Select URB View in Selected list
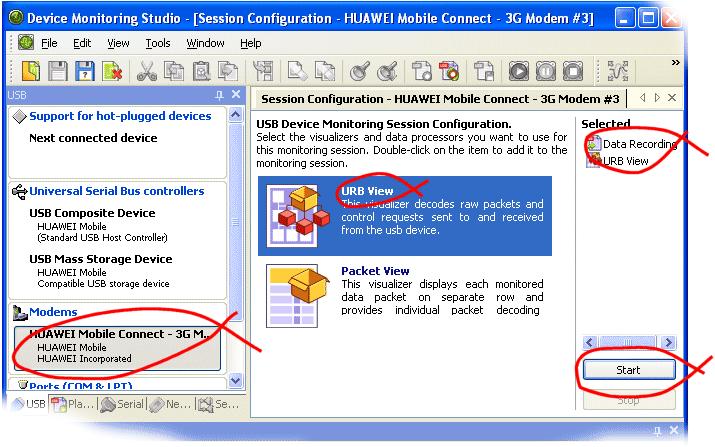Viewport: 715px width, 447px height. click(625, 160)
